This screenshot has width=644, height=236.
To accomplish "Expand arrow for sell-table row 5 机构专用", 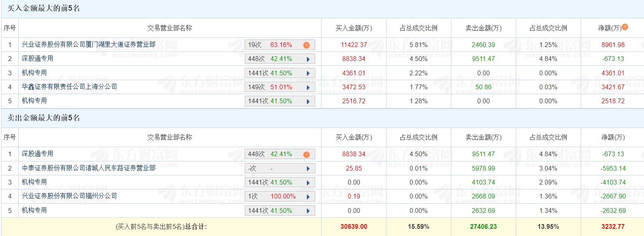I will coord(308,211).
